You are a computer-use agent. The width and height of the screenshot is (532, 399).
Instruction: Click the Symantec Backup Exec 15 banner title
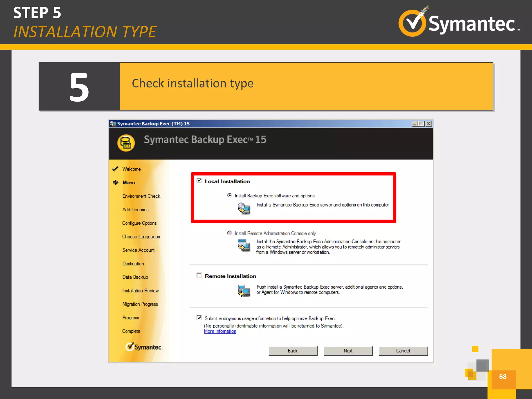click(205, 139)
